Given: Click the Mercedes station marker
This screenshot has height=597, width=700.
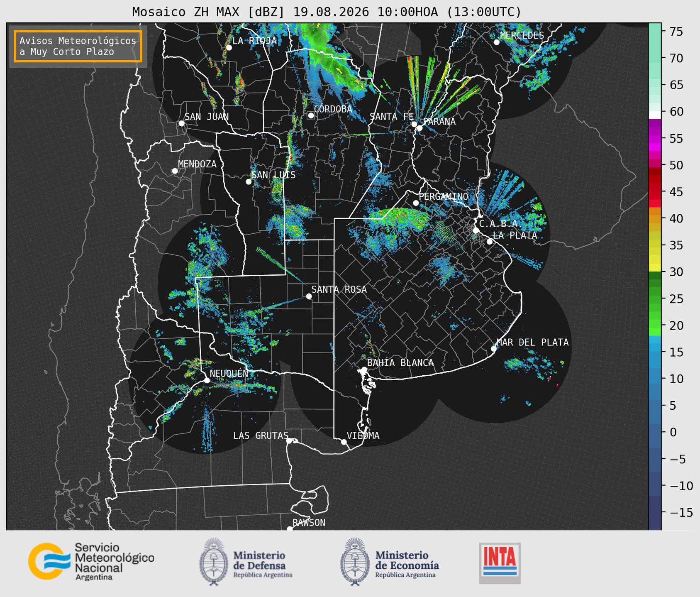Looking at the screenshot, I should click(x=497, y=42).
